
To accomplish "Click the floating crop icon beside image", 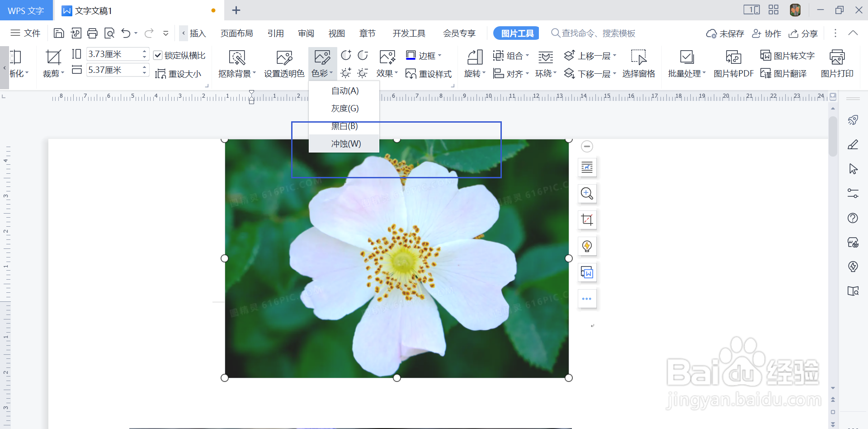I will (x=587, y=220).
